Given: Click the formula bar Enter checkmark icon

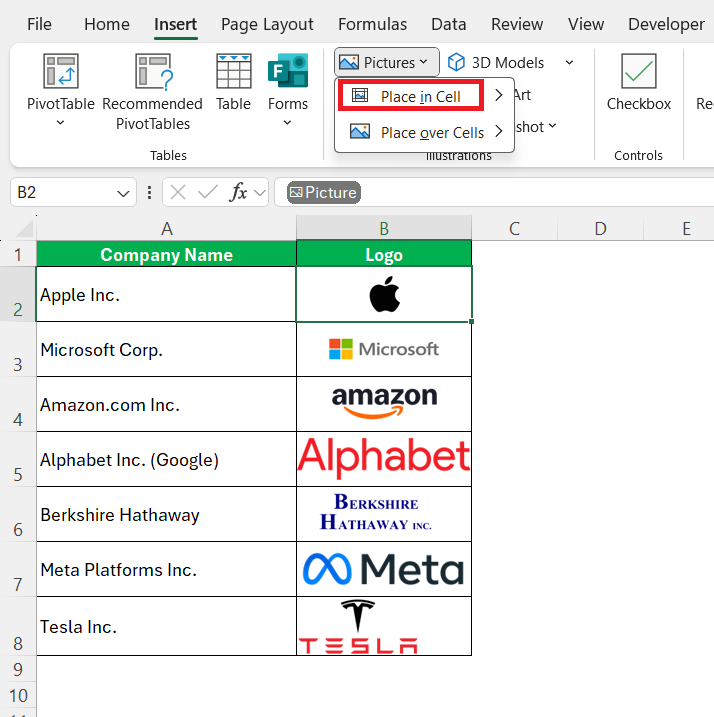Looking at the screenshot, I should click(x=208, y=192).
